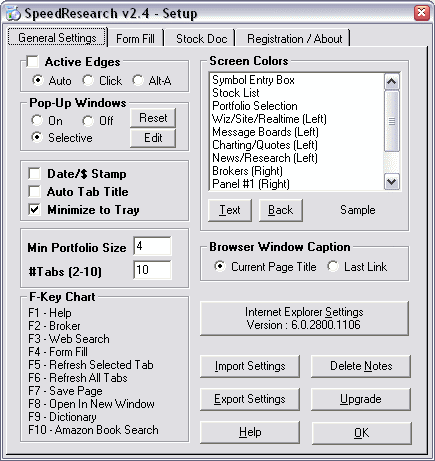Enable the Auto Tab Title checkbox
Image resolution: width=435 pixels, height=461 pixels.
(x=34, y=191)
